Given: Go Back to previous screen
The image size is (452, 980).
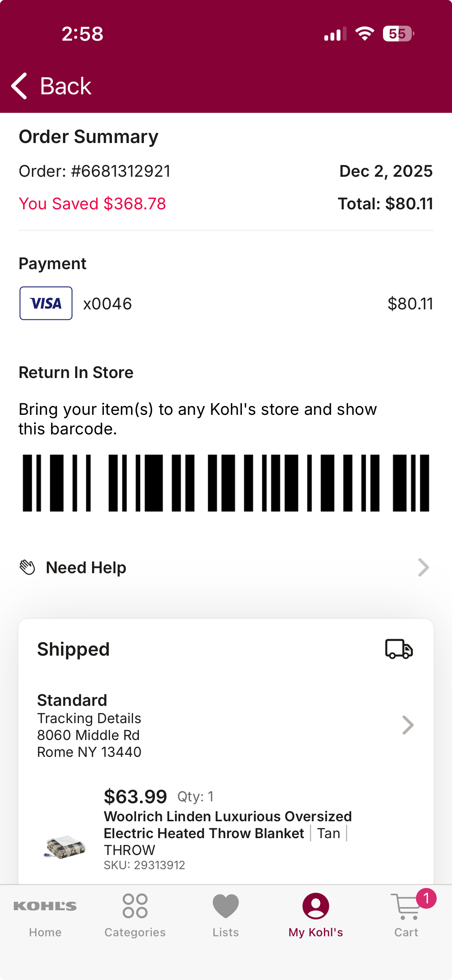Looking at the screenshot, I should (x=51, y=86).
